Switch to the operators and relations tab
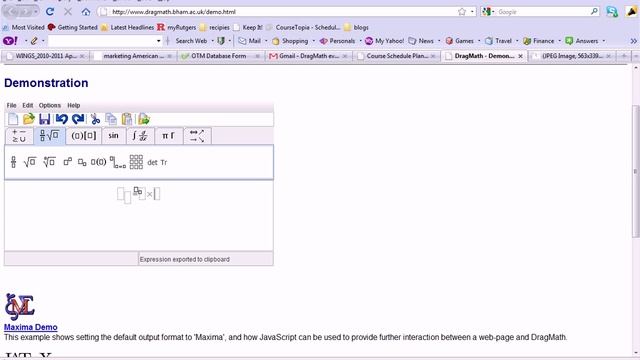Screen dimensions: 640x360 pos(19,136)
